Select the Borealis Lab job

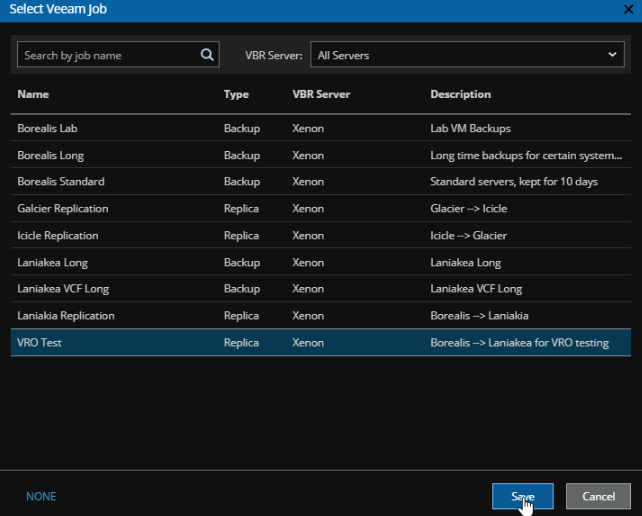pyautogui.click(x=321, y=128)
